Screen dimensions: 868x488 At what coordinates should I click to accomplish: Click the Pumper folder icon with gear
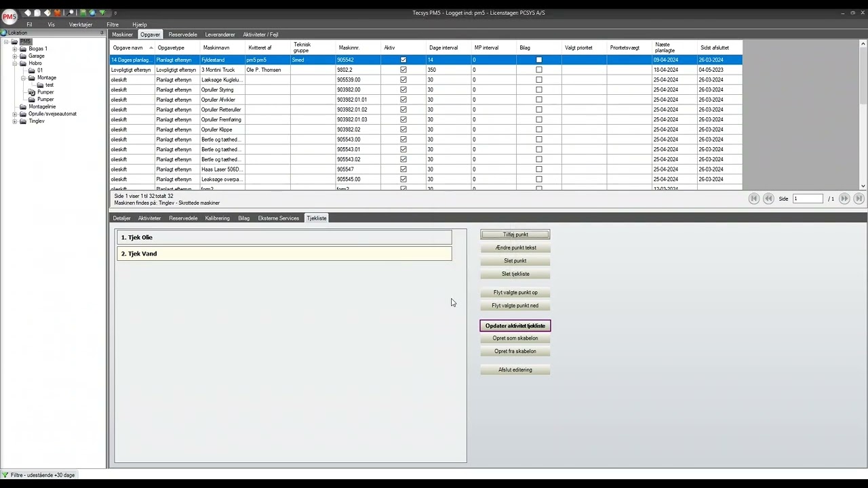click(31, 92)
